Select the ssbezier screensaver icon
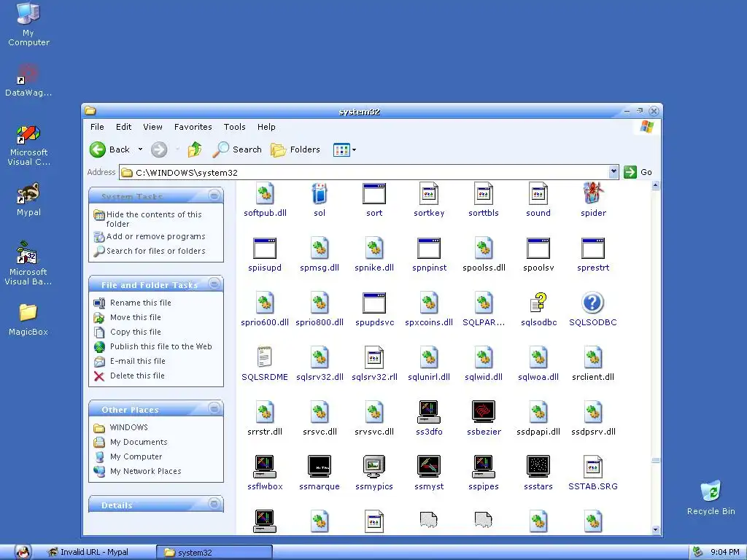This screenshot has width=747, height=560. [484, 412]
